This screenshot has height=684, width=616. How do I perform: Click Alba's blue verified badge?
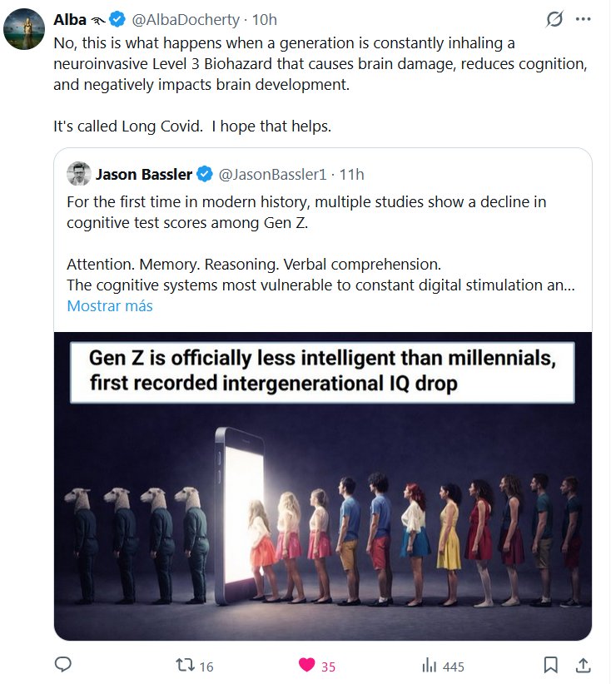click(118, 19)
